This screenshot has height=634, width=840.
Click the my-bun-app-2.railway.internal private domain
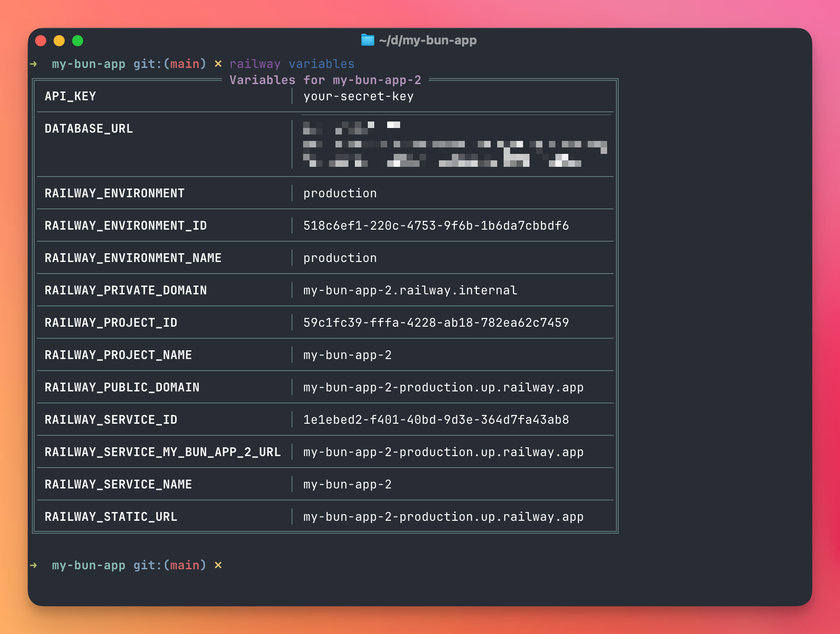click(x=410, y=290)
